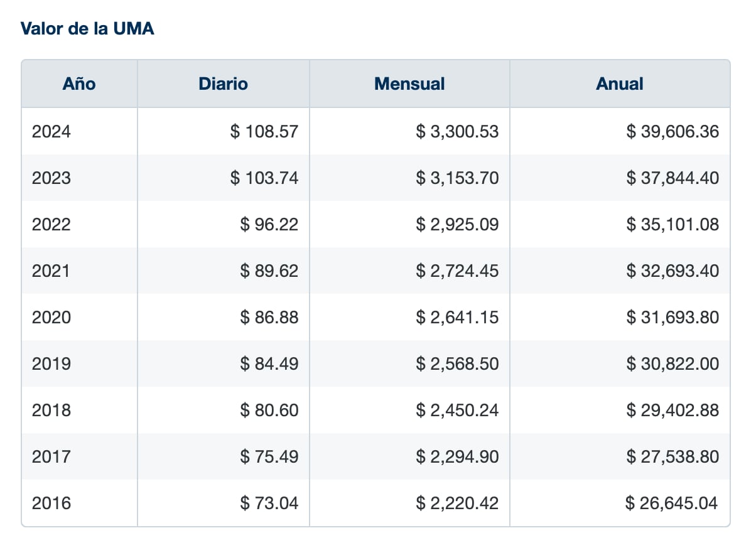Click the Año column header
The width and height of the screenshot is (756, 560).
coord(79,84)
